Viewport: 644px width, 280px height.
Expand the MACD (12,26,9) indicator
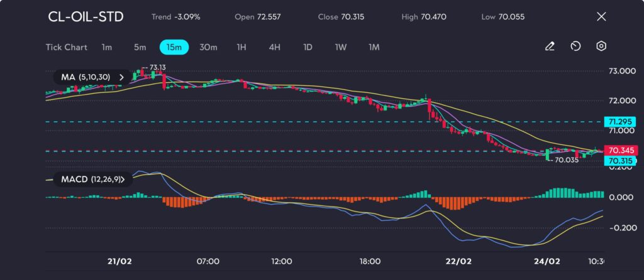point(93,180)
